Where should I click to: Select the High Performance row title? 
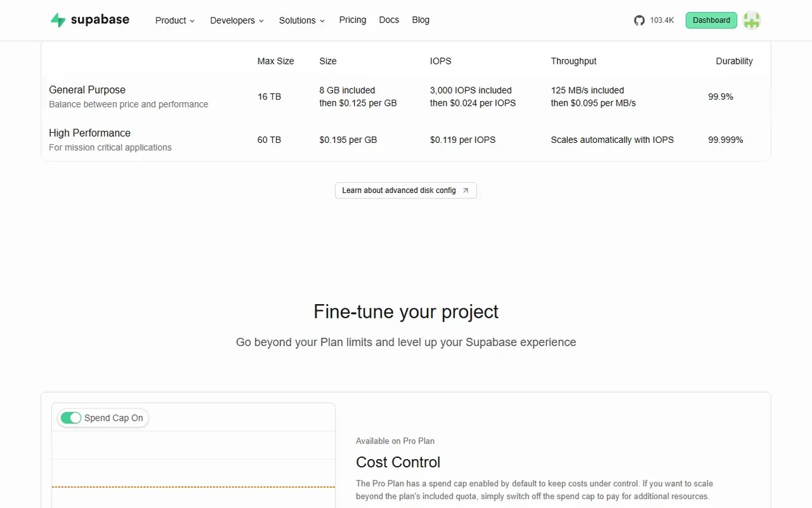[x=90, y=133]
